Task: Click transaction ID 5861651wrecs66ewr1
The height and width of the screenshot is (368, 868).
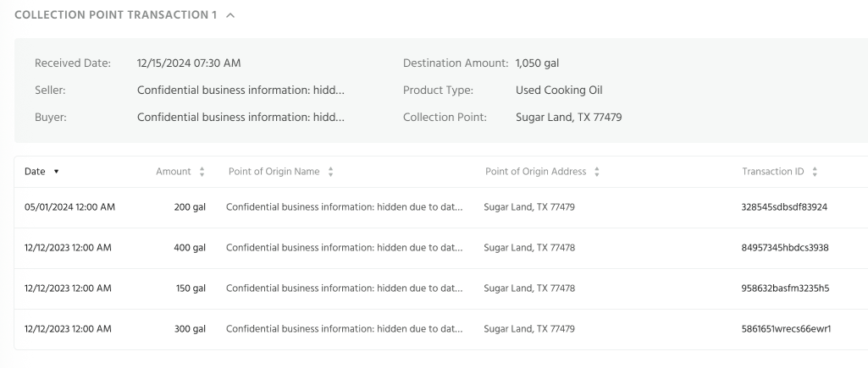Action: coord(785,329)
